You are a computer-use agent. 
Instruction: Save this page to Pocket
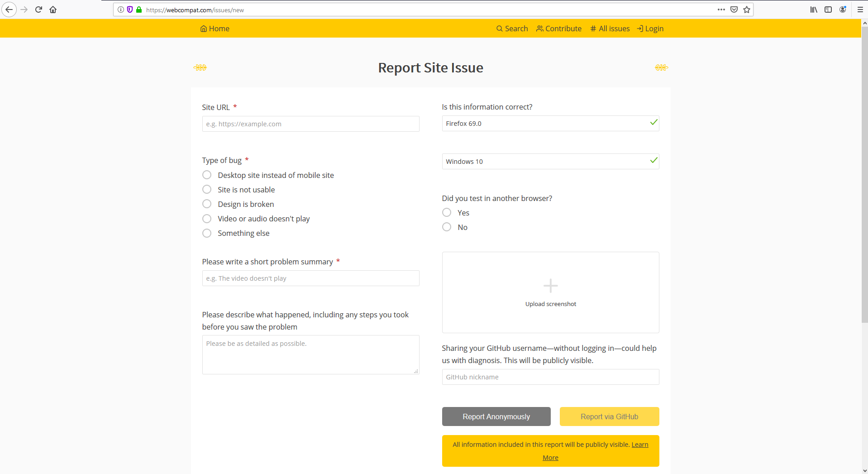(x=734, y=10)
